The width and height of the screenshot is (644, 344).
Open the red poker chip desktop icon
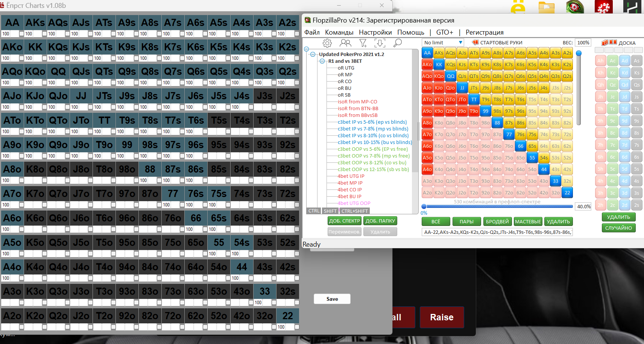(604, 7)
